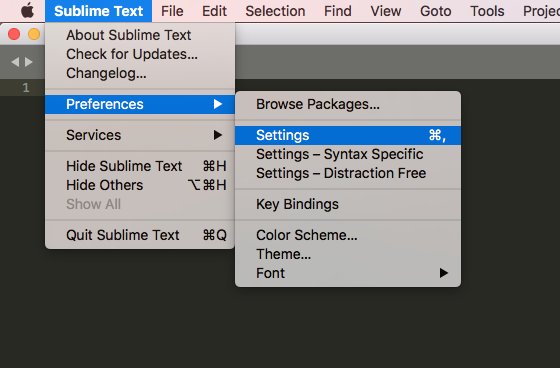Select Settings in Preferences submenu
Screen dimensions: 560x368
pyautogui.click(x=348, y=135)
